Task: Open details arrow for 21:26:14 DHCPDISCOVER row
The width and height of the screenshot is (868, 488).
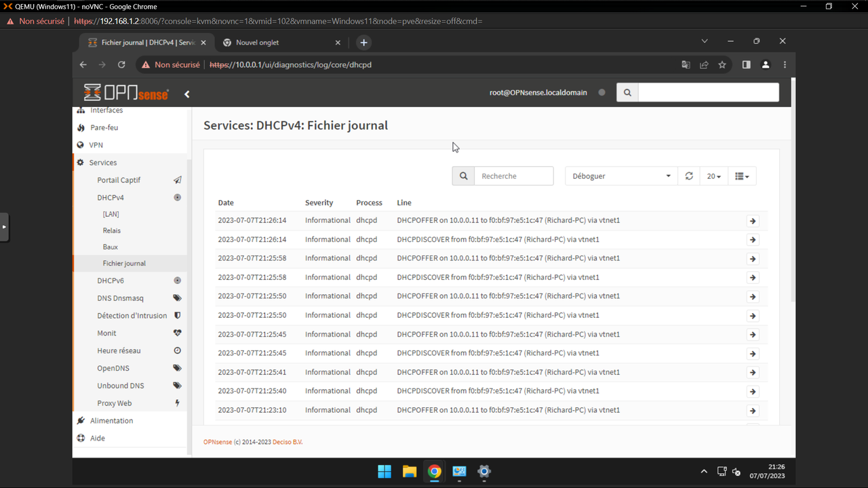Action: coord(753,240)
